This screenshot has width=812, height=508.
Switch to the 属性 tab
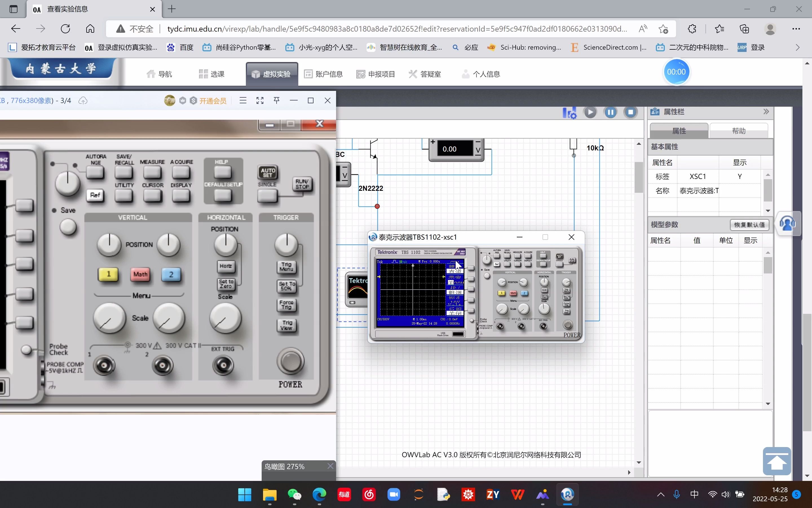679,131
